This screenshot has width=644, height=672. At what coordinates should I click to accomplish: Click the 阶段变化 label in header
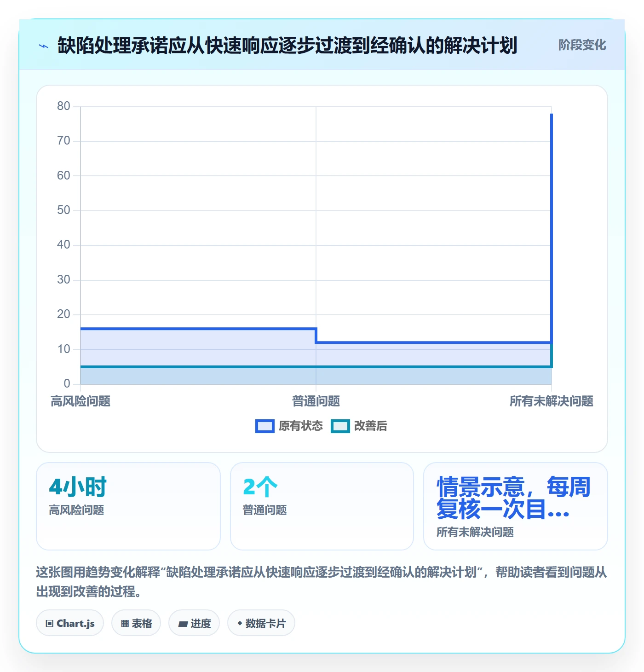coord(582,45)
